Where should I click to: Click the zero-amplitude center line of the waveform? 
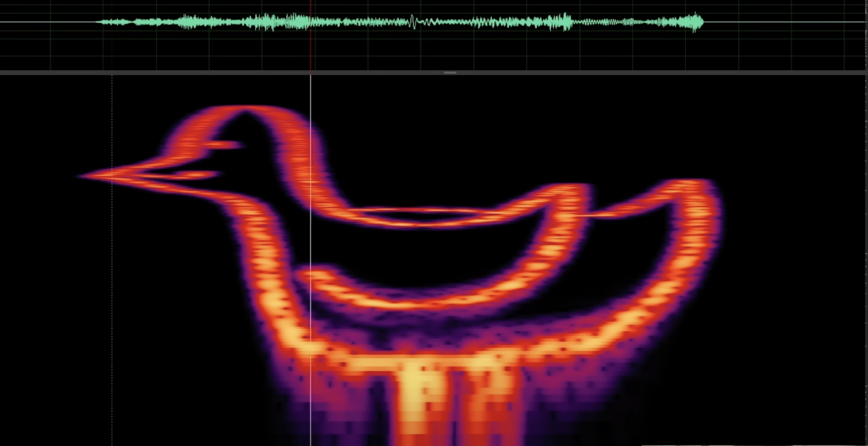click(x=772, y=22)
